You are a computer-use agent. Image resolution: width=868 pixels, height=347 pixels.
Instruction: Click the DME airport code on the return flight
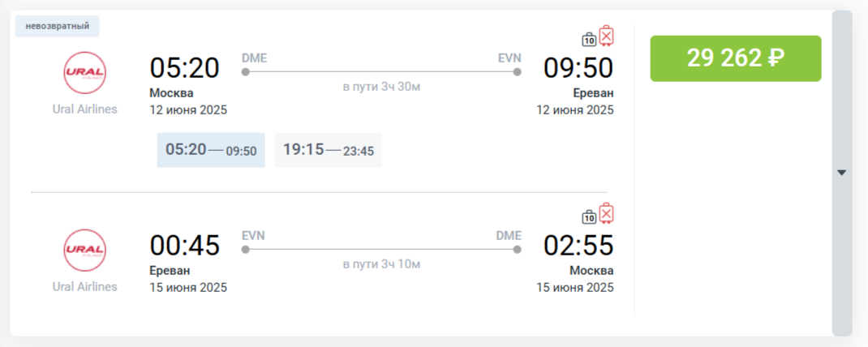(509, 235)
